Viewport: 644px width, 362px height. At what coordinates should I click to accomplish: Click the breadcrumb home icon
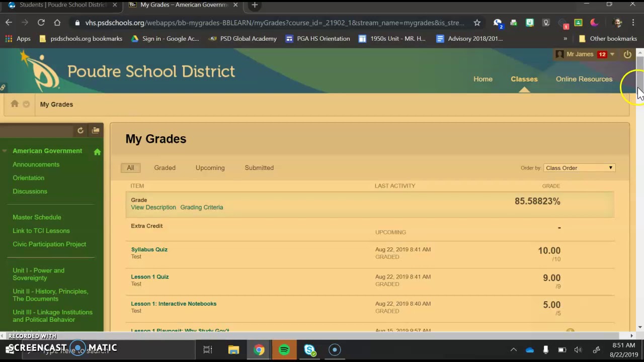click(x=15, y=104)
